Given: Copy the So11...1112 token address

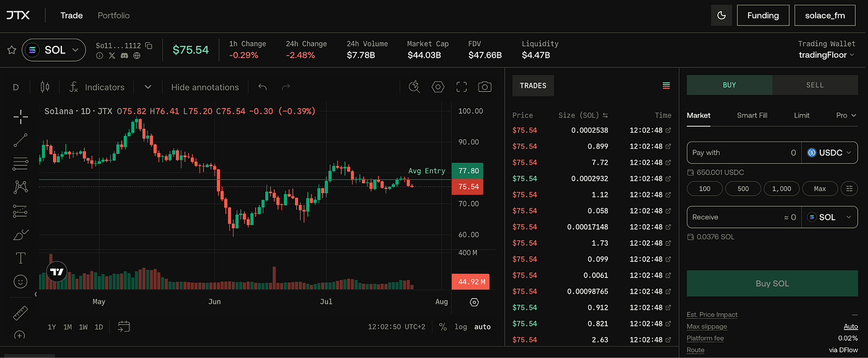Looking at the screenshot, I should pos(149,45).
